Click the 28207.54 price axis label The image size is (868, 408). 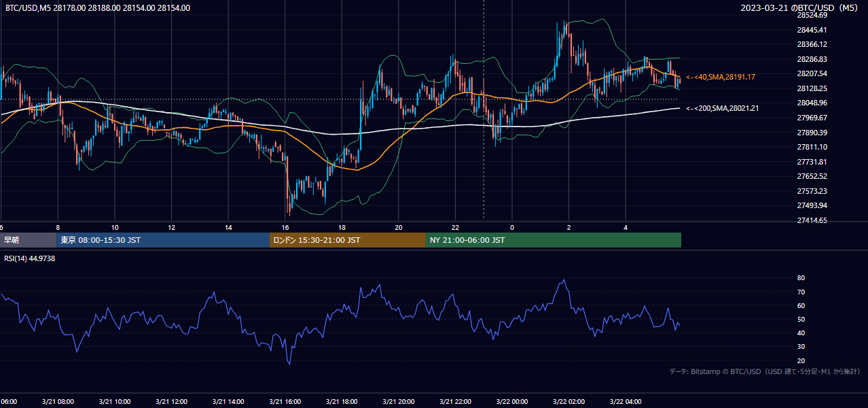pyautogui.click(x=812, y=73)
